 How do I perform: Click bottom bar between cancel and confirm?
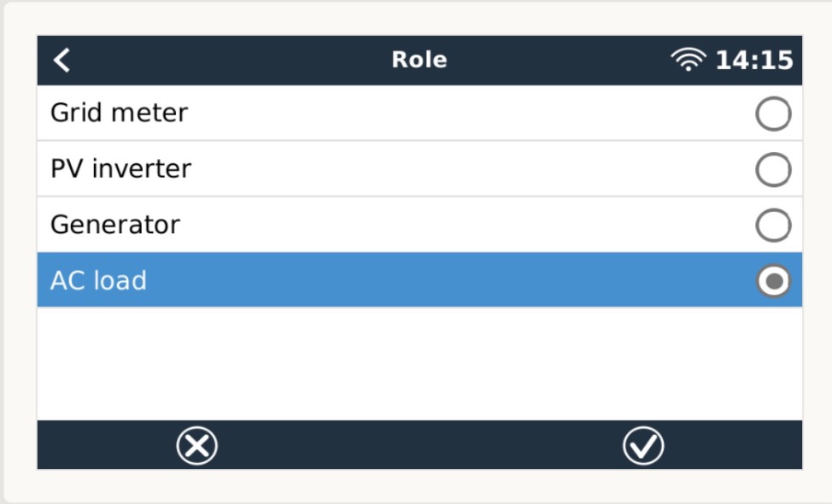coord(419,445)
